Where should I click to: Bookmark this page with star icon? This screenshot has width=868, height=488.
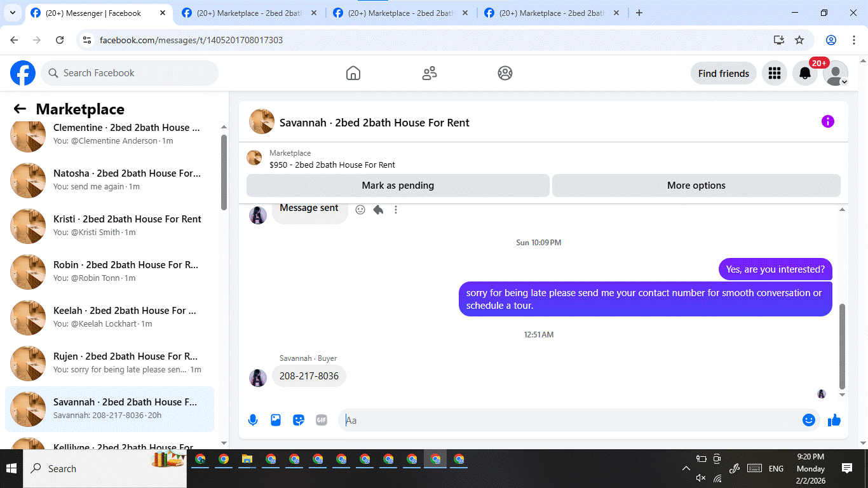pyautogui.click(x=799, y=40)
